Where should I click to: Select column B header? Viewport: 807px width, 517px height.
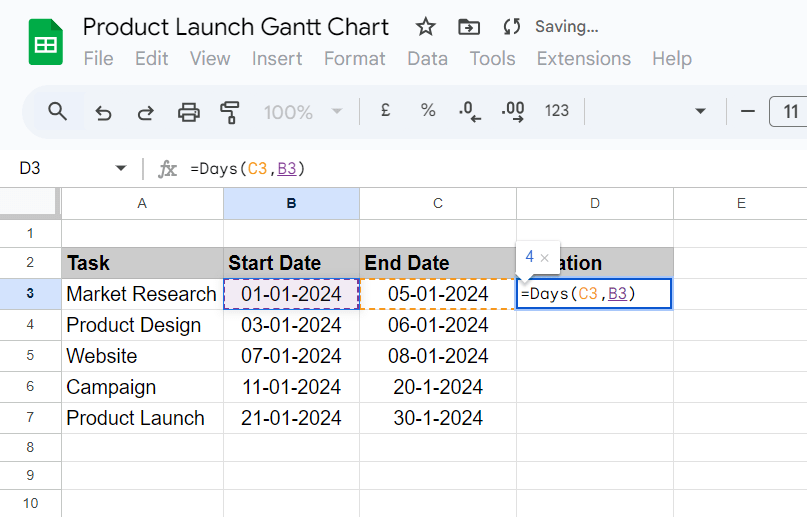tap(291, 203)
